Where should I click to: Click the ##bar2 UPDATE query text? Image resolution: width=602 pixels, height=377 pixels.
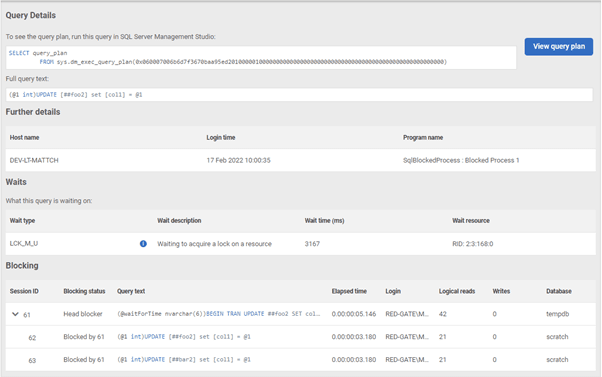pos(184,359)
